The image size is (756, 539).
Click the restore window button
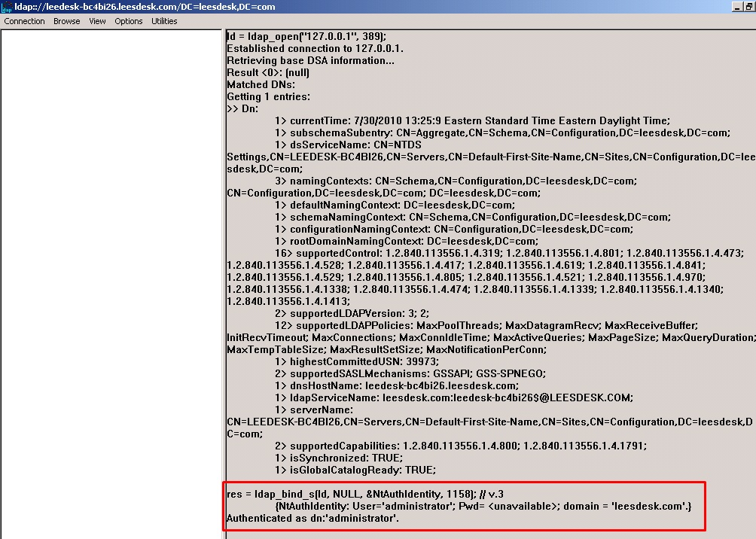click(749, 7)
